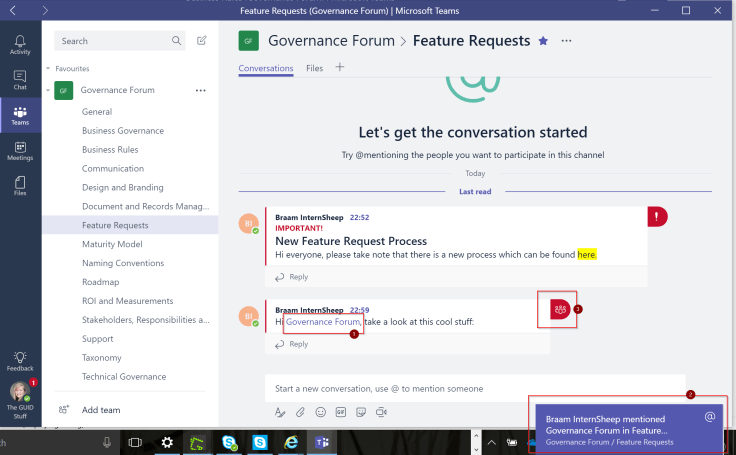
Task: Insert a GIF using the GIF icon
Action: (340, 412)
